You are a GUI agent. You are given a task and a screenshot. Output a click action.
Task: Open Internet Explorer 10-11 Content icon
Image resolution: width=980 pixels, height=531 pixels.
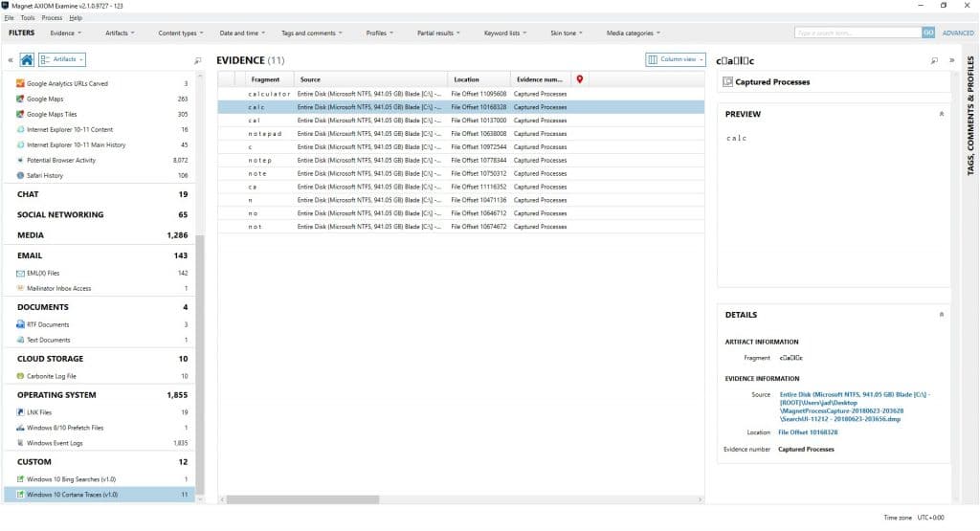click(x=20, y=129)
